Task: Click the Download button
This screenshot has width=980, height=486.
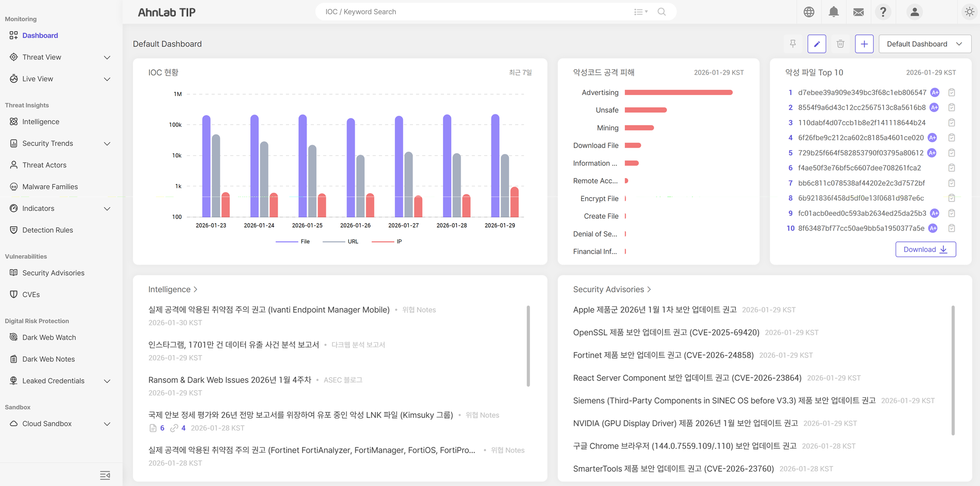Action: [925, 249]
